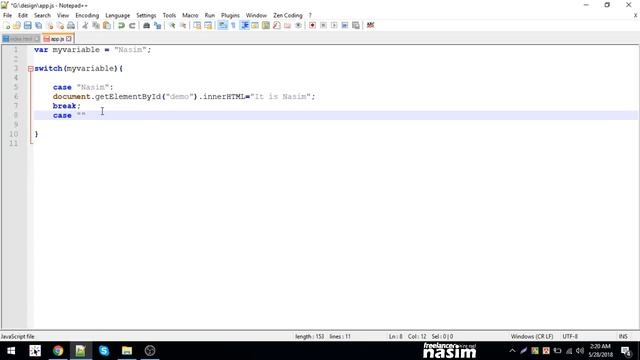
Task: Open the Language menu
Action: tap(118, 15)
